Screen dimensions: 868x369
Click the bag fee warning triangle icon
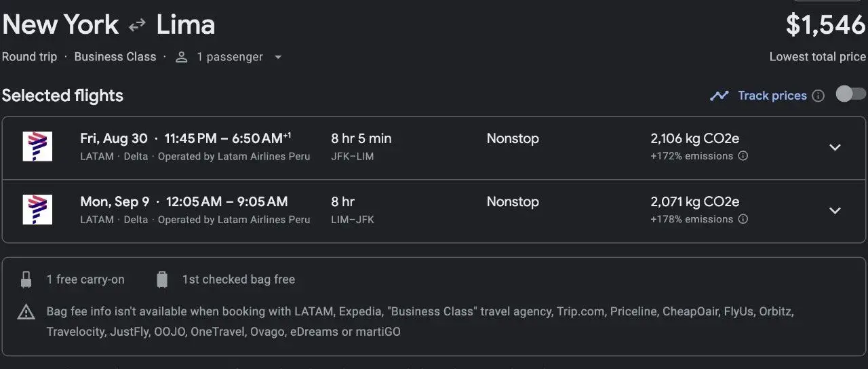pos(26,312)
